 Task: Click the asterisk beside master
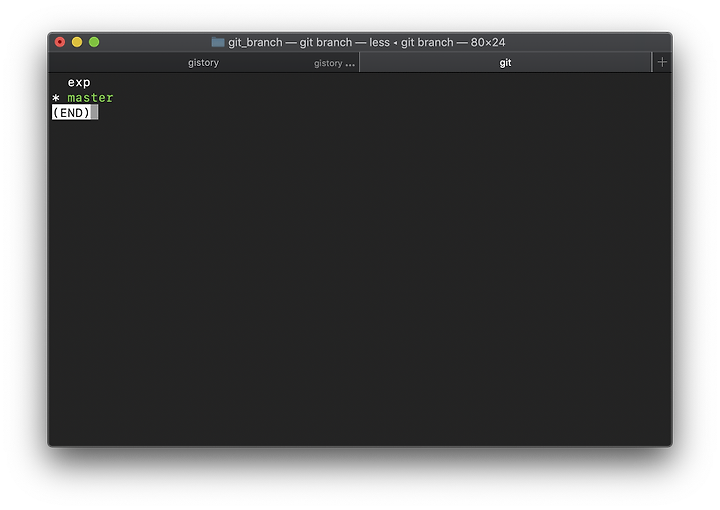pos(56,98)
